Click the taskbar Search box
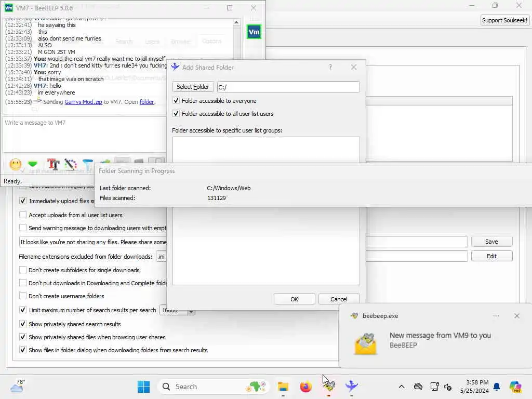Screen dimensions: 532x399 tap(214, 387)
